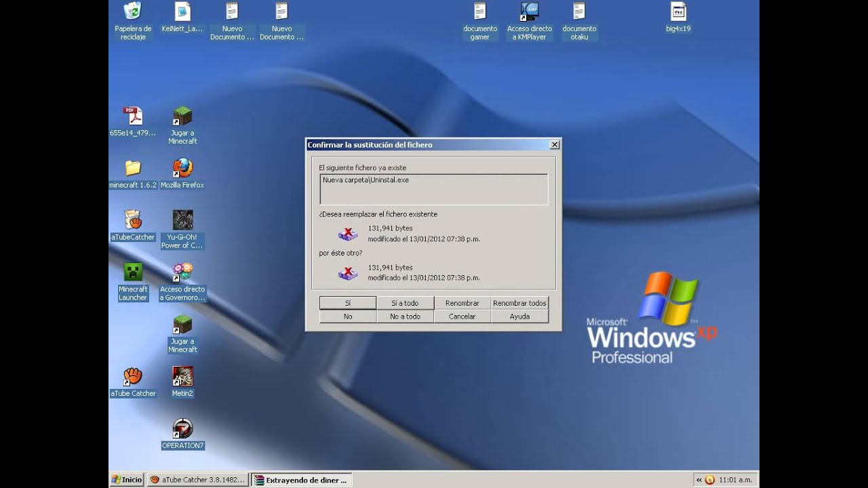Choose No a todo in the dialog
The width and height of the screenshot is (868, 488).
tap(405, 317)
